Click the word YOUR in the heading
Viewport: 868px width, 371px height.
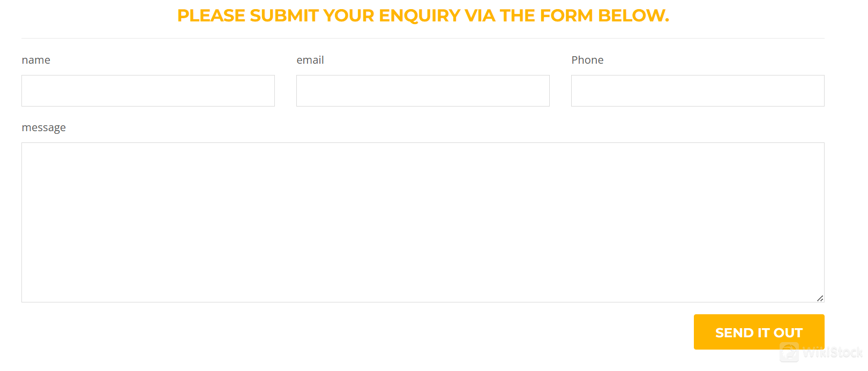pyautogui.click(x=348, y=16)
